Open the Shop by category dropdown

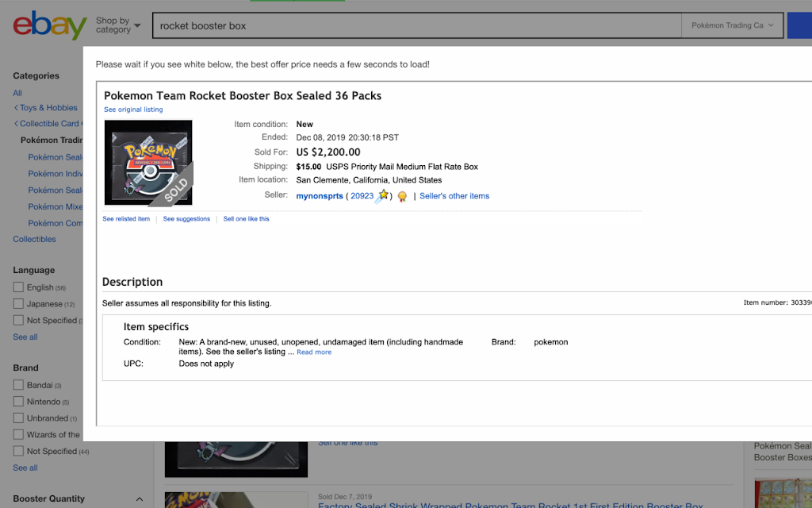point(118,25)
